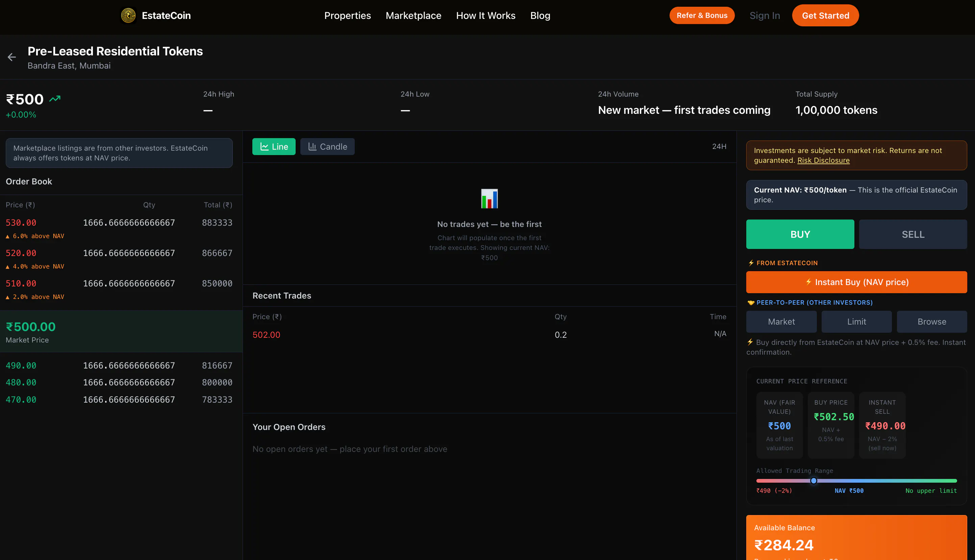Image resolution: width=975 pixels, height=560 pixels.
Task: Click the lightning icon next to FROM ESTATECOIN
Action: 751,263
